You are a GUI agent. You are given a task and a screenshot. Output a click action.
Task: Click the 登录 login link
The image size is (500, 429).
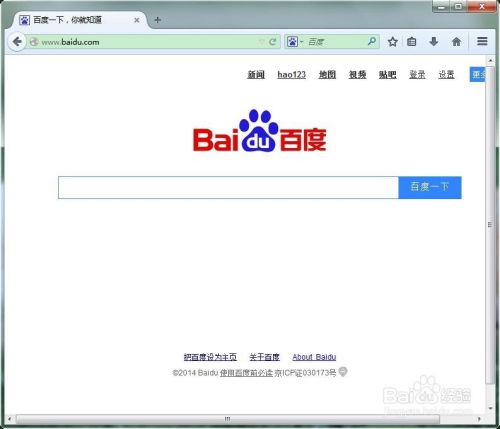click(417, 75)
